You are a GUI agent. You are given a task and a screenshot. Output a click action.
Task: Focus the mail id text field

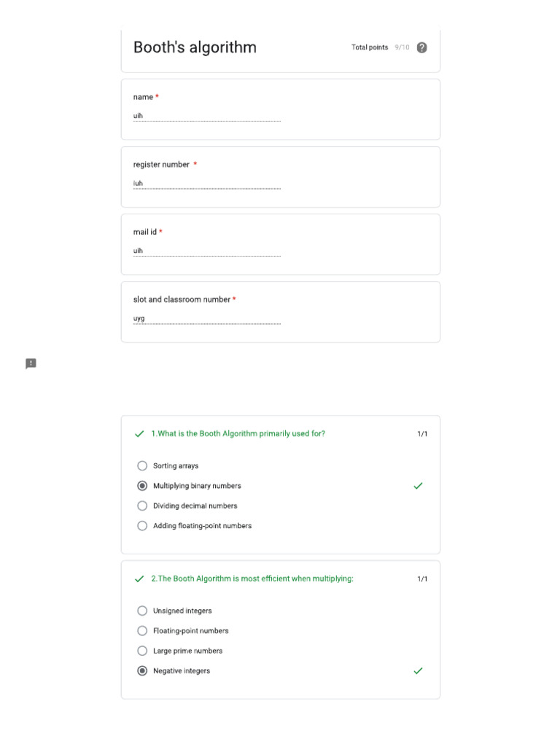pyautogui.click(x=206, y=251)
